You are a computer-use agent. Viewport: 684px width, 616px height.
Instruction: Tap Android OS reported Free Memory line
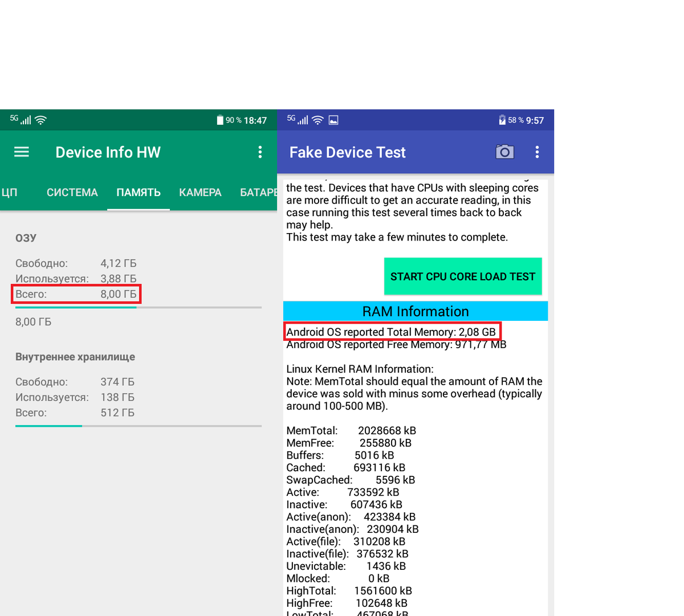[x=396, y=344]
